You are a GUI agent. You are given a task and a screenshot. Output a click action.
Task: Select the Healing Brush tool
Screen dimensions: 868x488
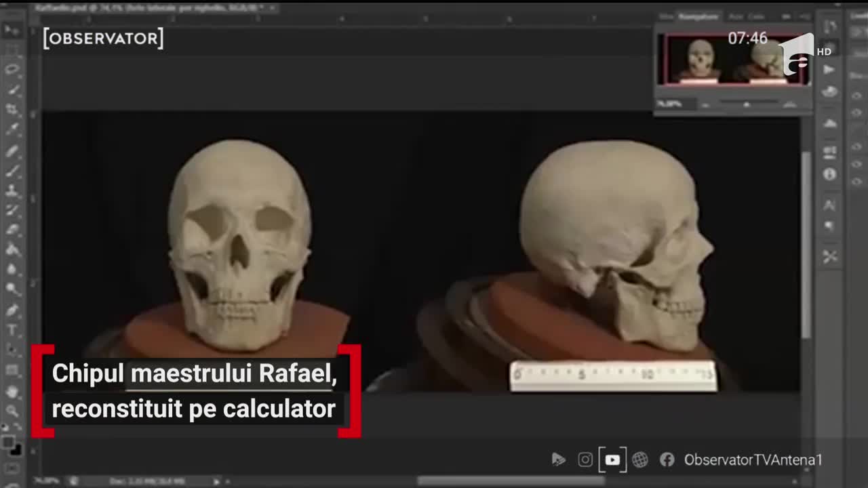click(x=12, y=150)
